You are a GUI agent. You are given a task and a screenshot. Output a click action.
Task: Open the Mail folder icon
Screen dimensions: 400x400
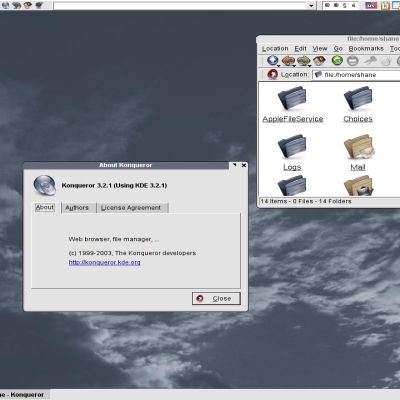pos(359,146)
